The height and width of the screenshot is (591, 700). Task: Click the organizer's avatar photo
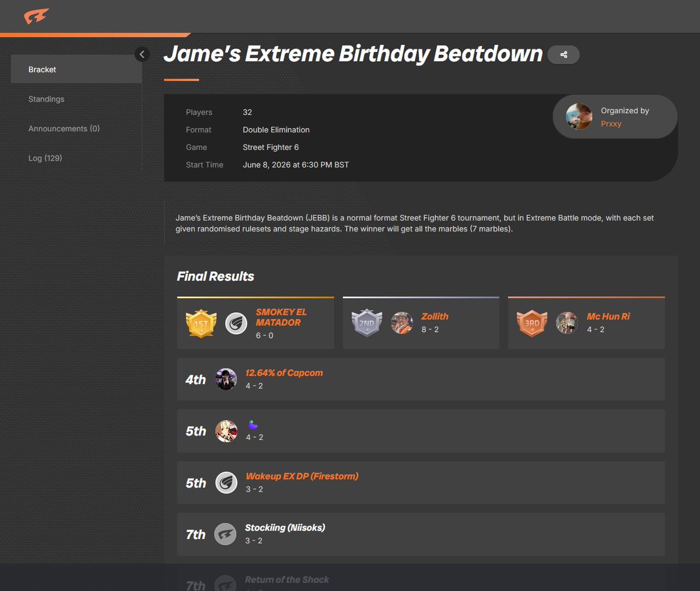(x=579, y=117)
